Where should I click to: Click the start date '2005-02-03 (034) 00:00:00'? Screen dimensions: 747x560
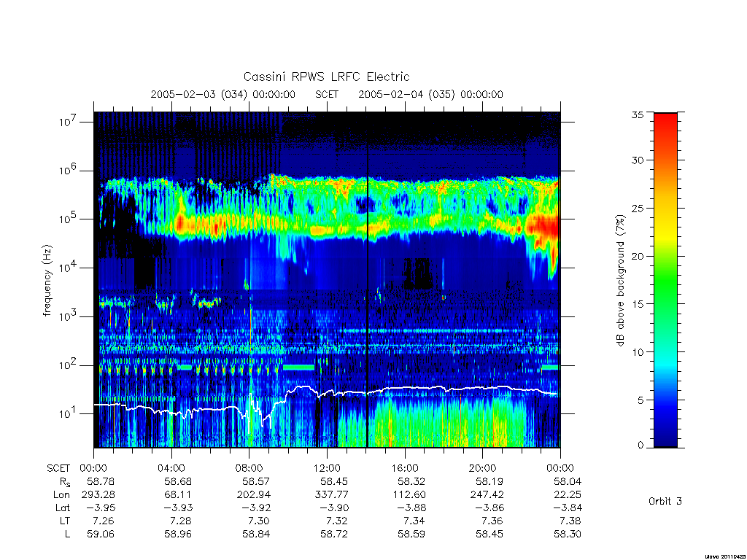[223, 94]
